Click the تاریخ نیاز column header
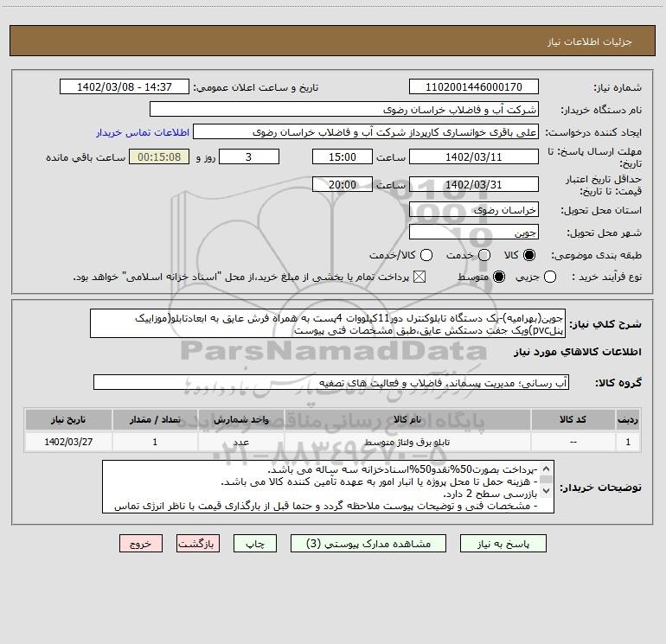The height and width of the screenshot is (644, 666). (68, 419)
